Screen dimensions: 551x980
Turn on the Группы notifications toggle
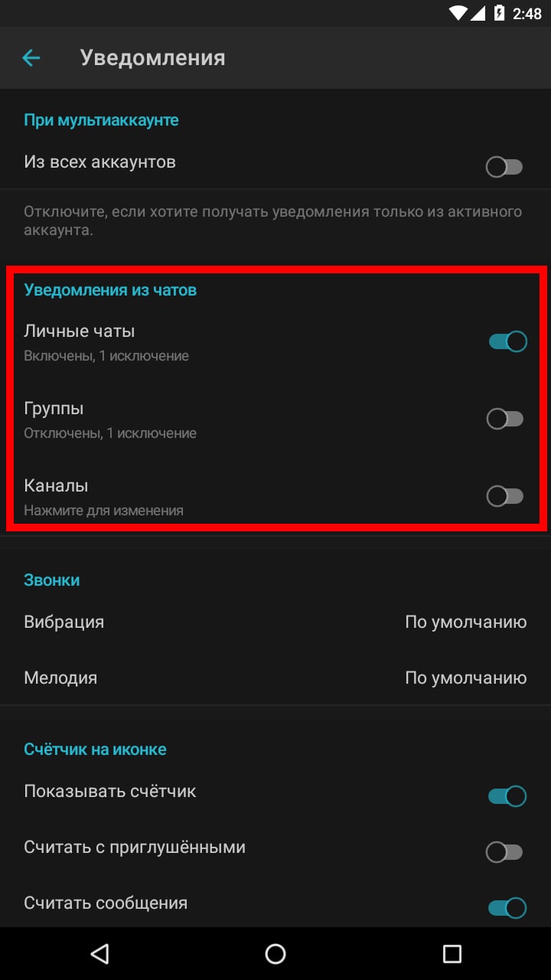pos(505,419)
